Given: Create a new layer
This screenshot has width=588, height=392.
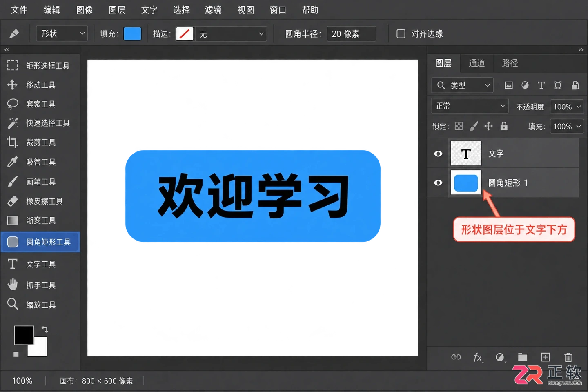Looking at the screenshot, I should [x=546, y=357].
